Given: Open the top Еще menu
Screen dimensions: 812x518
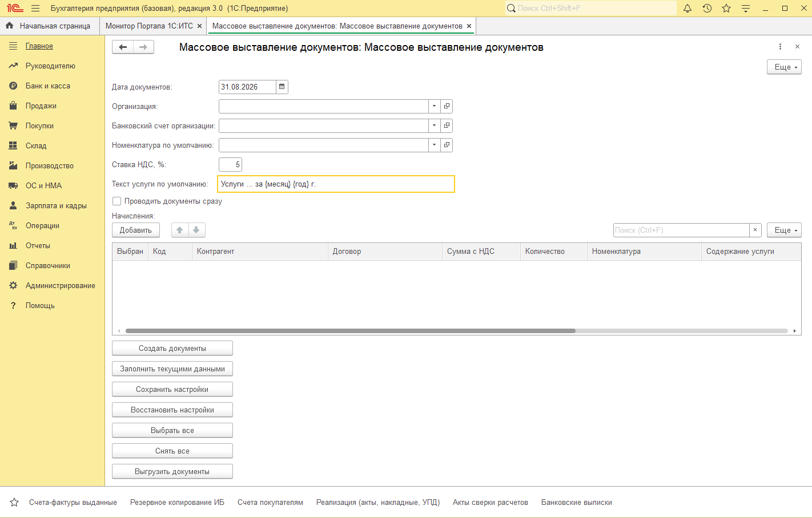Looking at the screenshot, I should coord(784,67).
